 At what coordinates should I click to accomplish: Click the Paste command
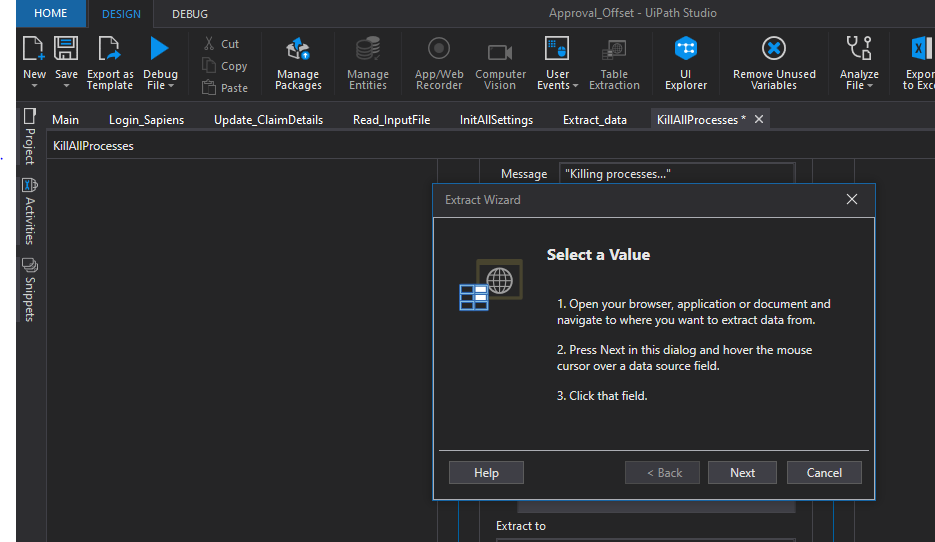pos(225,88)
